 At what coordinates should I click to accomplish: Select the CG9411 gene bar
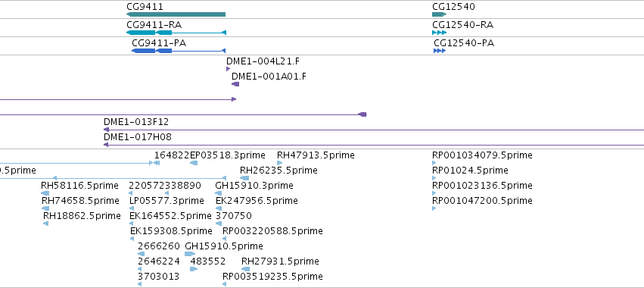point(176,14)
